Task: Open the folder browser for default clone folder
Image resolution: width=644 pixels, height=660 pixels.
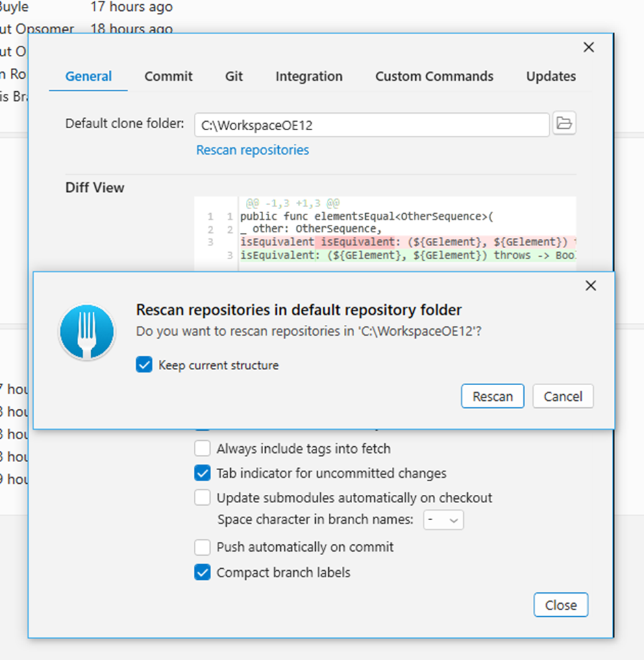Action: click(x=565, y=125)
